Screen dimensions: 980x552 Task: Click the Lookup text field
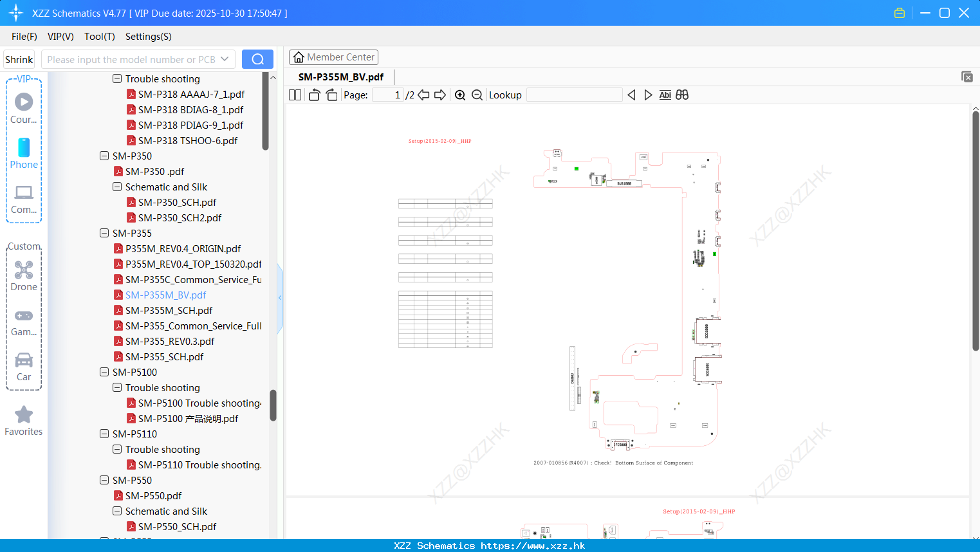coord(575,95)
